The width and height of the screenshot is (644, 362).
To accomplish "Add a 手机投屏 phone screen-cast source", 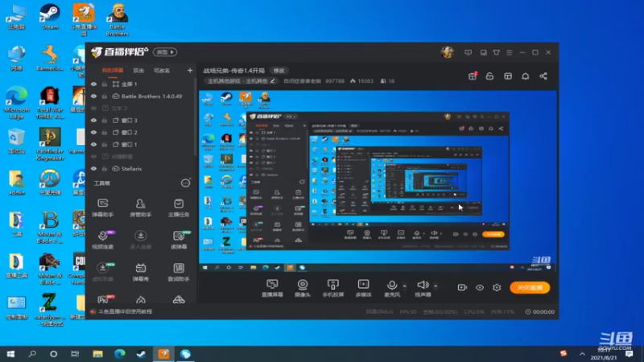I will (x=333, y=288).
